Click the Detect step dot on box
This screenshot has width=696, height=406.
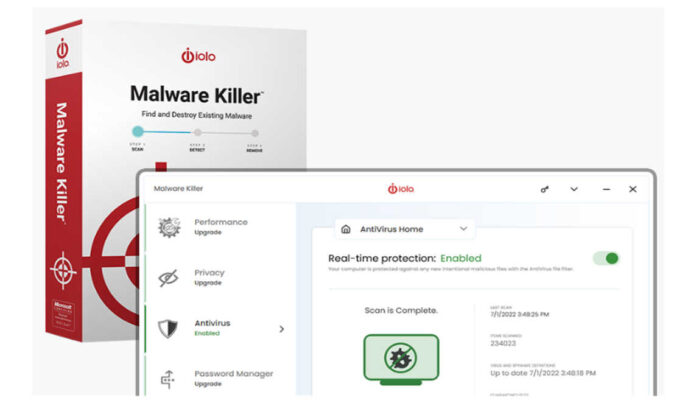pyautogui.click(x=198, y=132)
